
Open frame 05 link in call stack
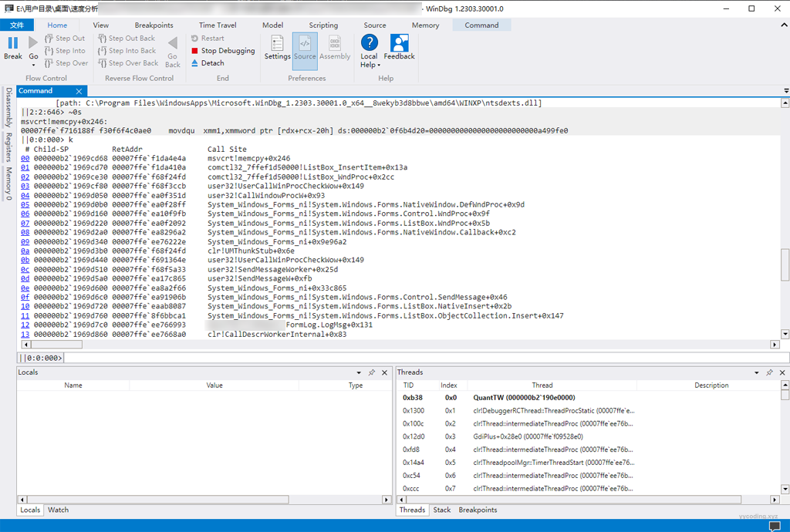25,204
